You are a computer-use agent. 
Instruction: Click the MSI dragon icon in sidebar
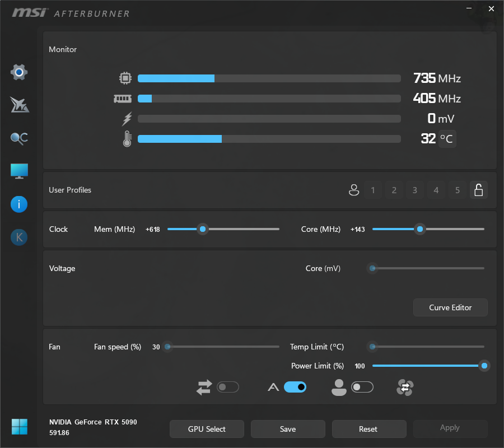[18, 105]
